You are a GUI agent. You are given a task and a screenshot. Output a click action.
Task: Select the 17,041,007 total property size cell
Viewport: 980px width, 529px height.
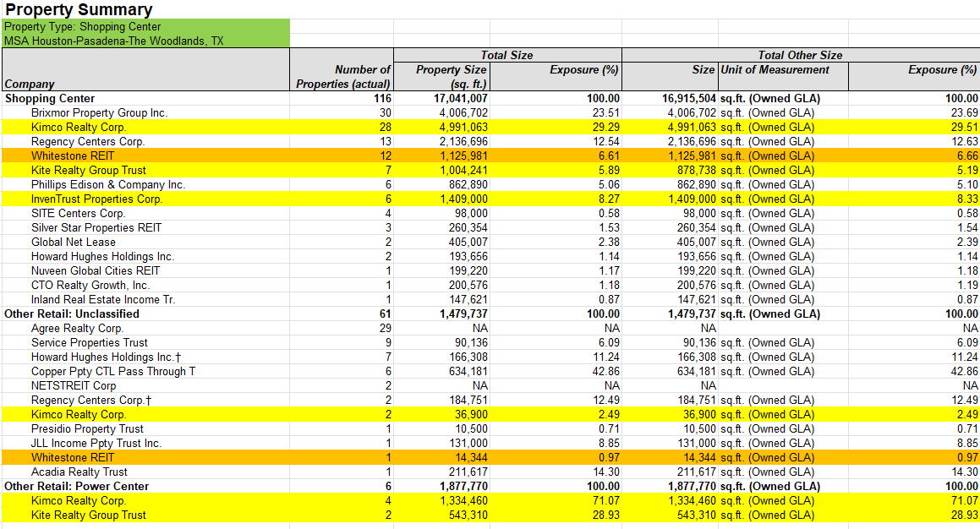click(x=455, y=99)
